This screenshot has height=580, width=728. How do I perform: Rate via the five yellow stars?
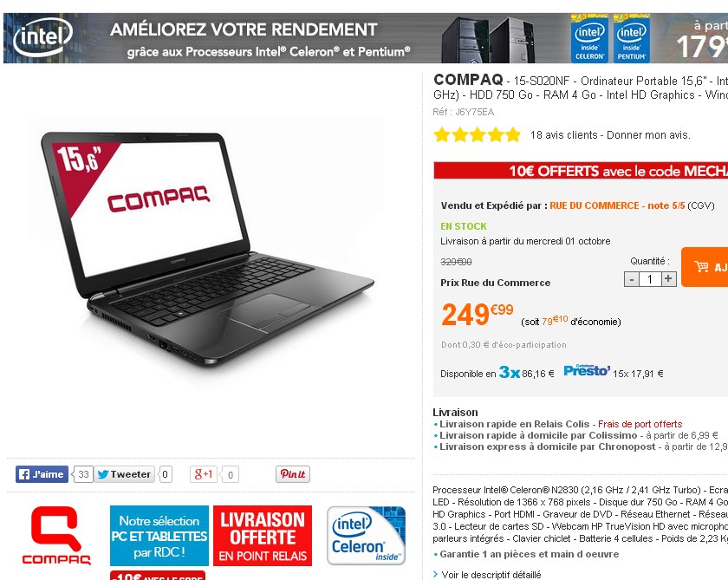[478, 134]
